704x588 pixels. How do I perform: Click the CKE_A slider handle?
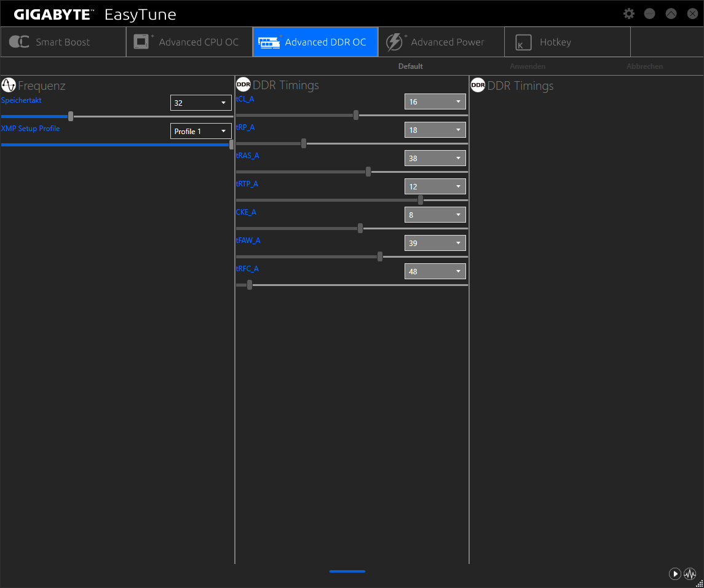pos(360,228)
